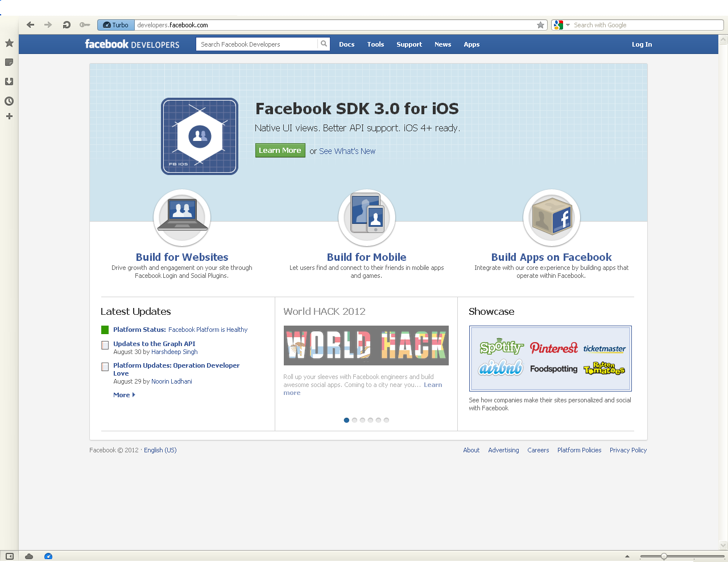Expand More under Latest Updates
Viewport: 728px width, 562px height.
click(x=124, y=395)
